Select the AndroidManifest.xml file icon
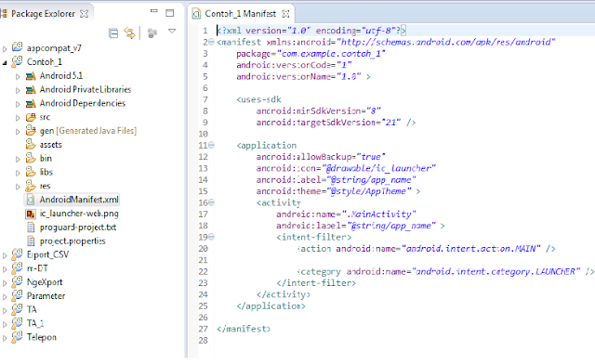The height and width of the screenshot is (364, 595). click(x=31, y=200)
